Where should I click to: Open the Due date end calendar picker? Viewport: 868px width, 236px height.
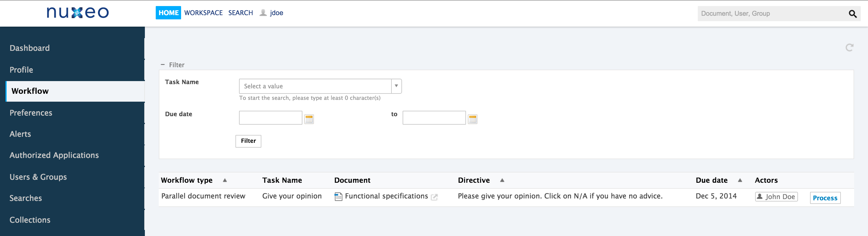pos(472,119)
